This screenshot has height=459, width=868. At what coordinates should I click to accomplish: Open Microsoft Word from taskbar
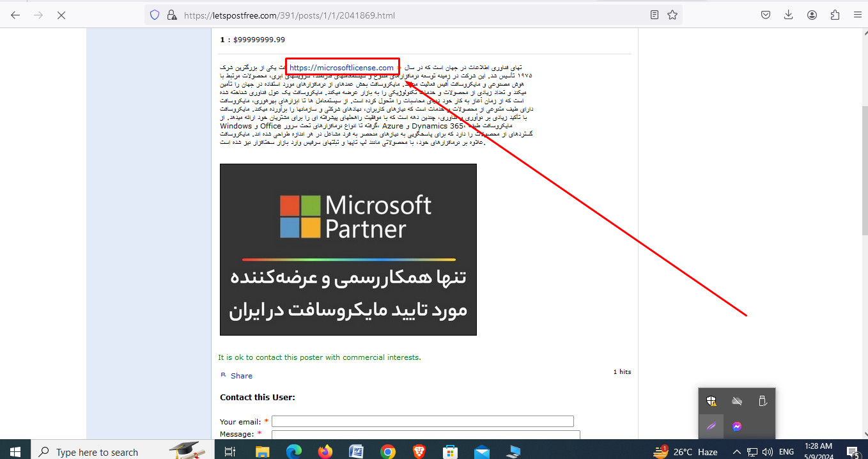pos(356,451)
